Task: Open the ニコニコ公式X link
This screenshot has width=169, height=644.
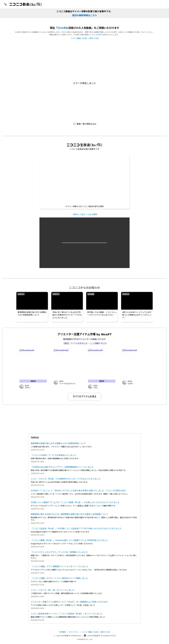Action: coord(95,35)
